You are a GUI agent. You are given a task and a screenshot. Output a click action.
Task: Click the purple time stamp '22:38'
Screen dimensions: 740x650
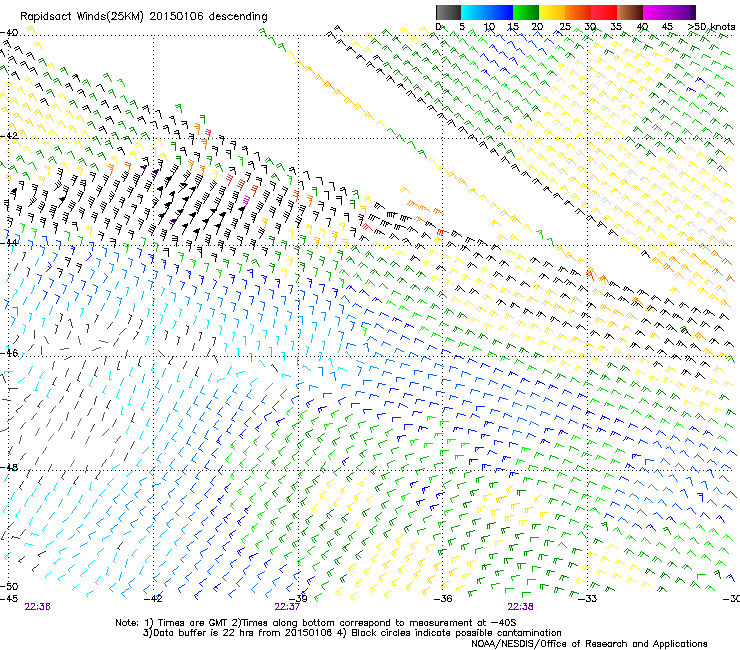[520, 607]
